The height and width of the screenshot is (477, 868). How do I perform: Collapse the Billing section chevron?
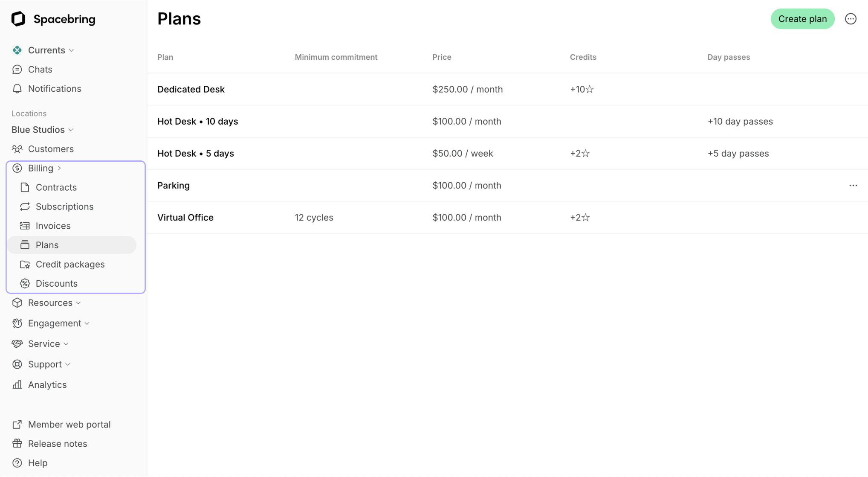click(x=59, y=168)
